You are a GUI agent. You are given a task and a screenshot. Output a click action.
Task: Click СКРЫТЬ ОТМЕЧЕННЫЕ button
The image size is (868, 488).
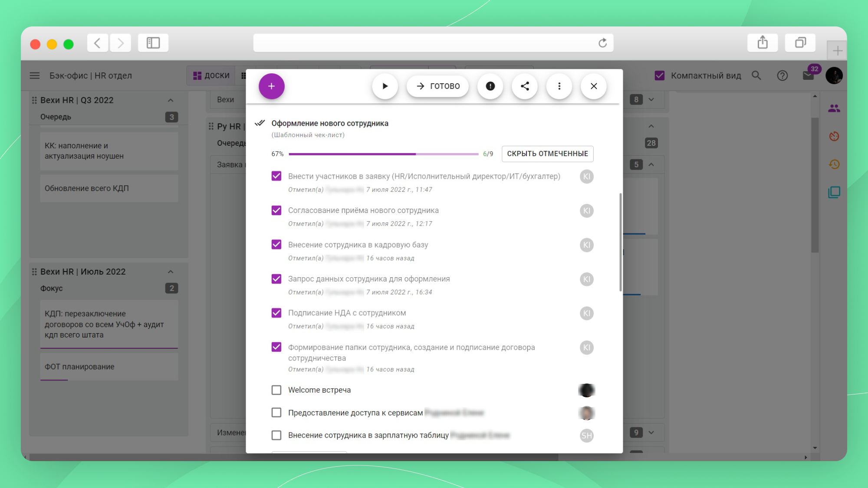tap(547, 154)
